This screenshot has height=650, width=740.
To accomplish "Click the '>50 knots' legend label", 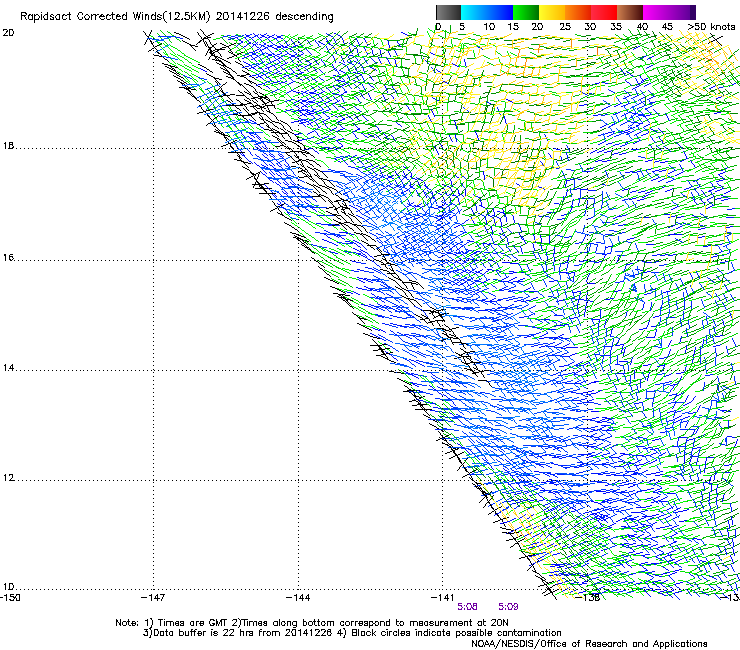I will pos(711,27).
